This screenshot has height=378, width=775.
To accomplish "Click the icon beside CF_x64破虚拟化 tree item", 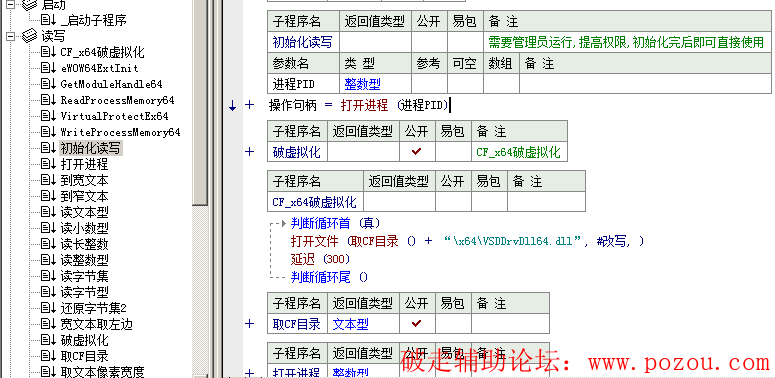I will coord(49,52).
